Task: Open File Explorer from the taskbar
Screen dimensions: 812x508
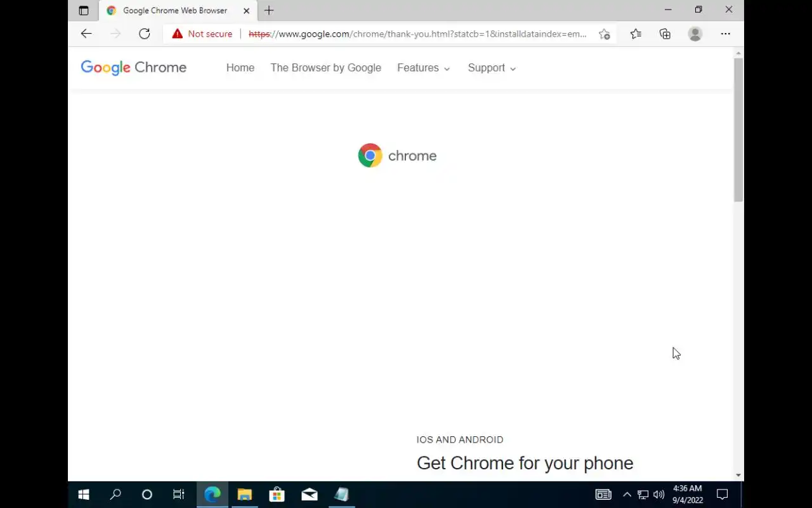Action: point(244,495)
